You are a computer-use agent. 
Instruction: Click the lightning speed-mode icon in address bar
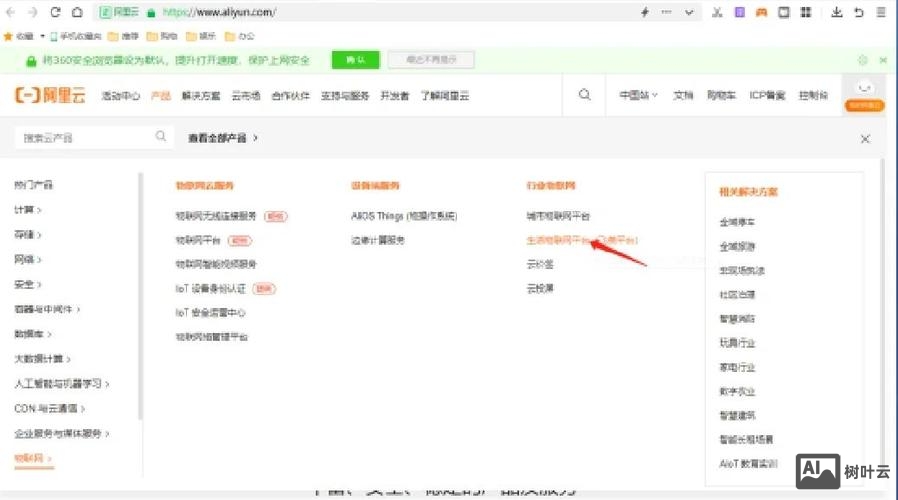[645, 12]
